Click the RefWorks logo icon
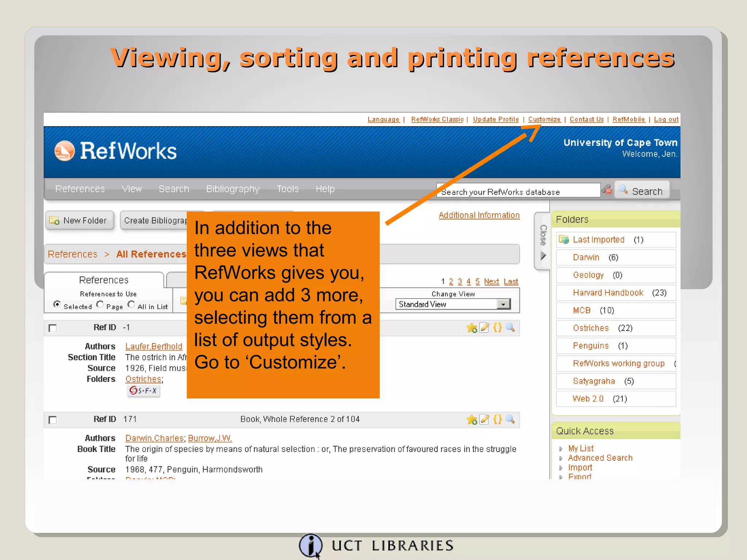 point(65,151)
